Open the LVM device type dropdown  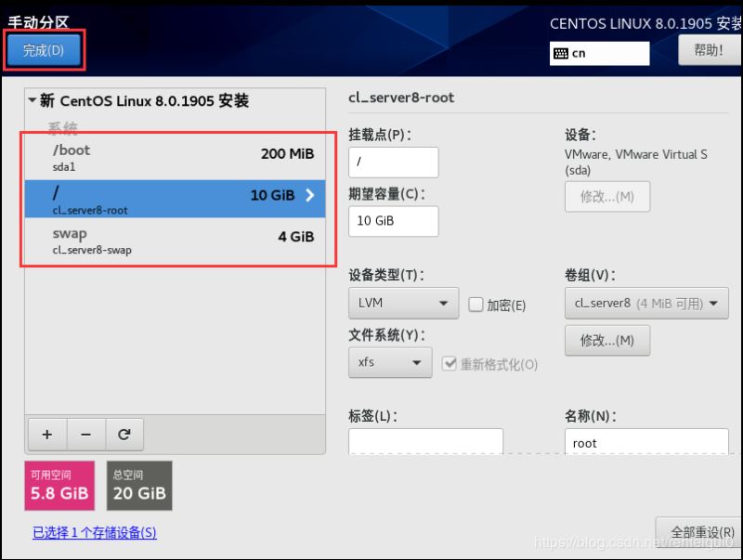click(x=403, y=303)
